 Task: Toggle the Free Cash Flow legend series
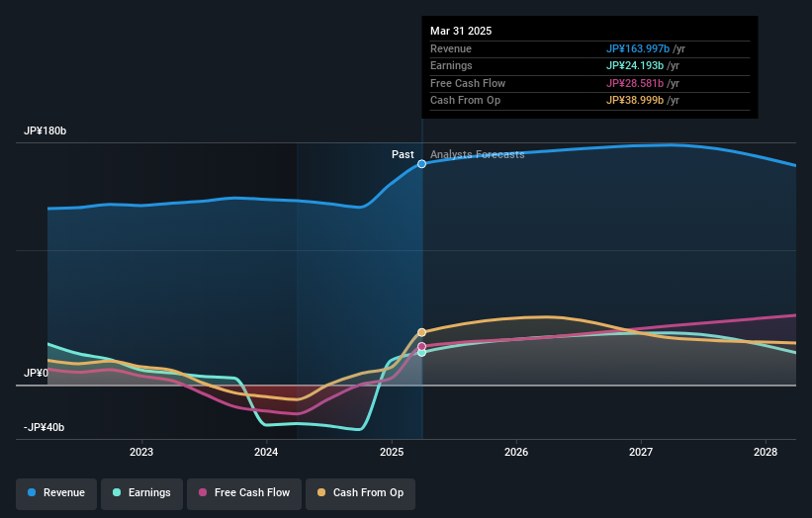244,492
